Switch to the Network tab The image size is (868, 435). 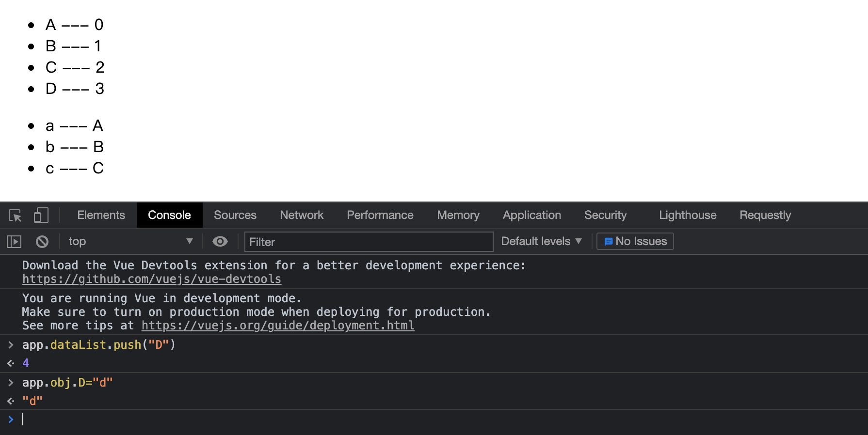[x=302, y=216]
